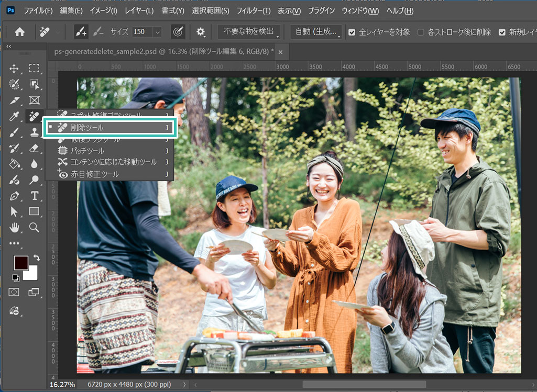Image resolution: width=537 pixels, height=392 pixels.
Task: Change the screen mode
Action: tap(34, 292)
